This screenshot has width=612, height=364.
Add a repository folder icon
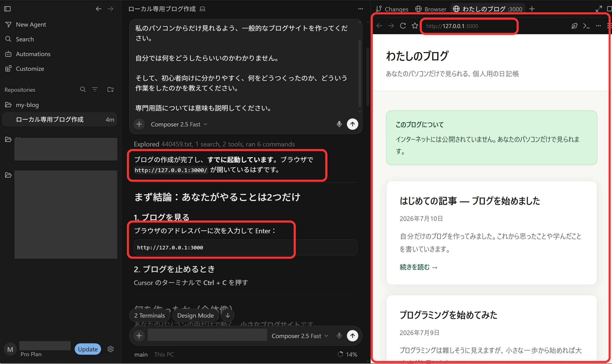[x=110, y=90]
